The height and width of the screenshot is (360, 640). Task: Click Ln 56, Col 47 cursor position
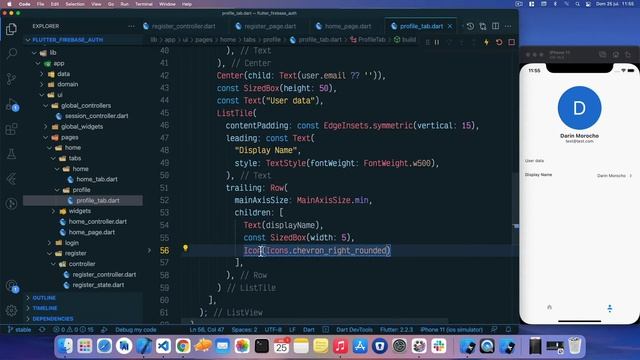point(207,330)
